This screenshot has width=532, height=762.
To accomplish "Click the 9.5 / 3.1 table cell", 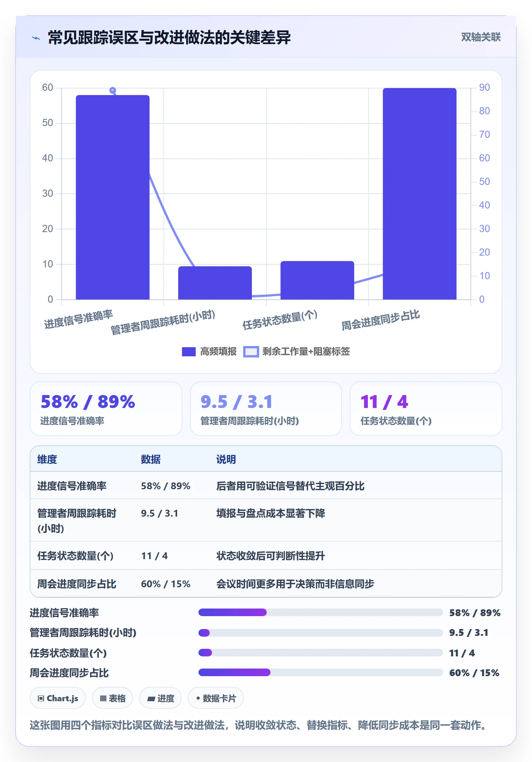I will [160, 513].
